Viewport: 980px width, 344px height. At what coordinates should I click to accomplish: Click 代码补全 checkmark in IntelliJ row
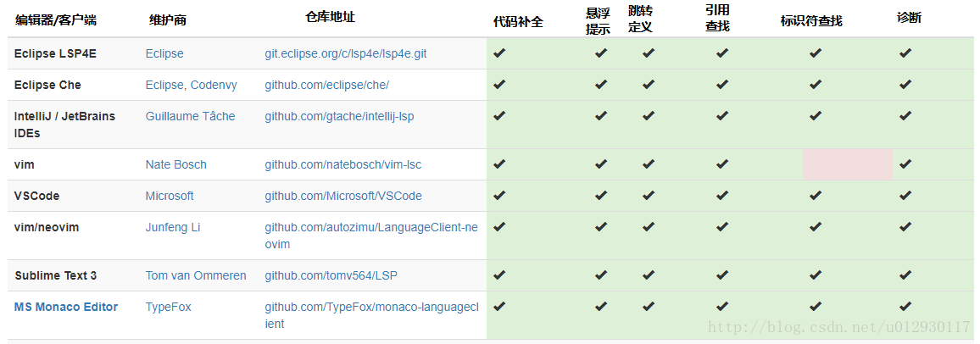click(x=499, y=115)
